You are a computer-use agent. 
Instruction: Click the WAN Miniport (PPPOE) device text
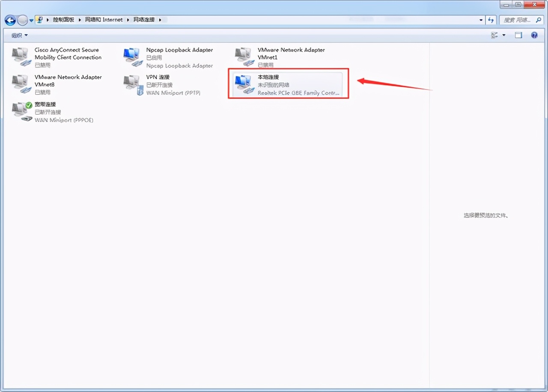click(64, 120)
